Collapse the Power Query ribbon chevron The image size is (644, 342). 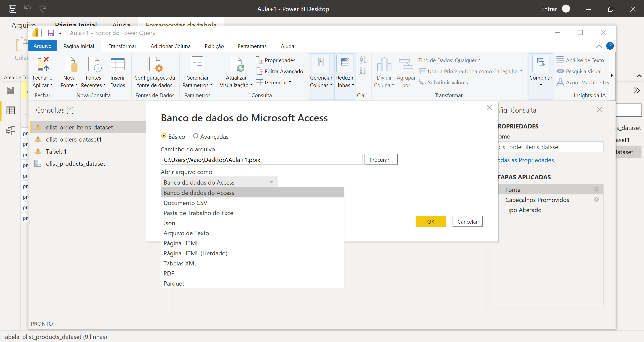point(599,46)
